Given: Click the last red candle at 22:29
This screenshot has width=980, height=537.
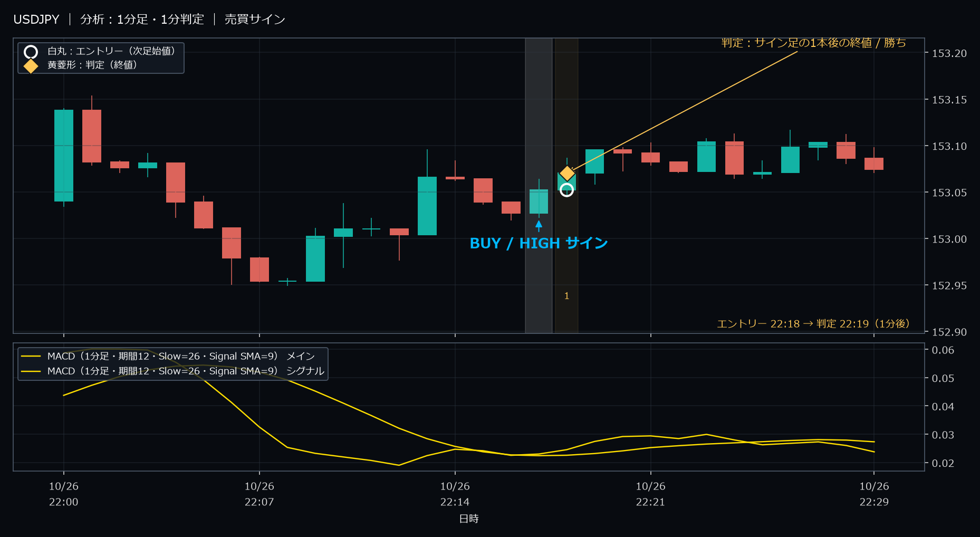Looking at the screenshot, I should [874, 164].
